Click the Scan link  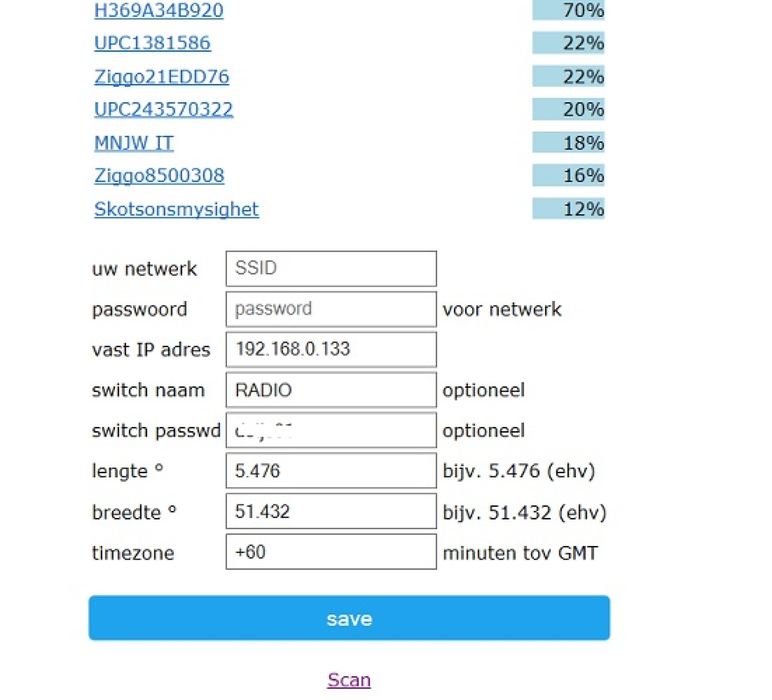click(349, 680)
